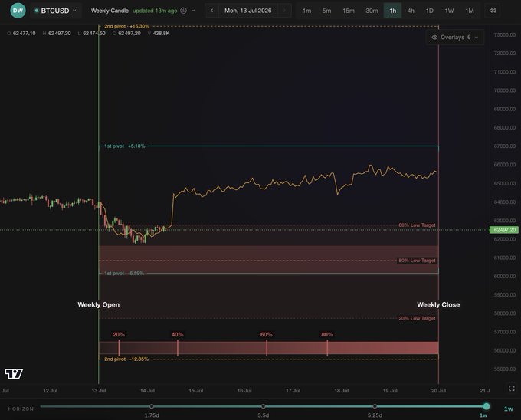
Task: Click the TradingView logo
Action: [x=14, y=374]
